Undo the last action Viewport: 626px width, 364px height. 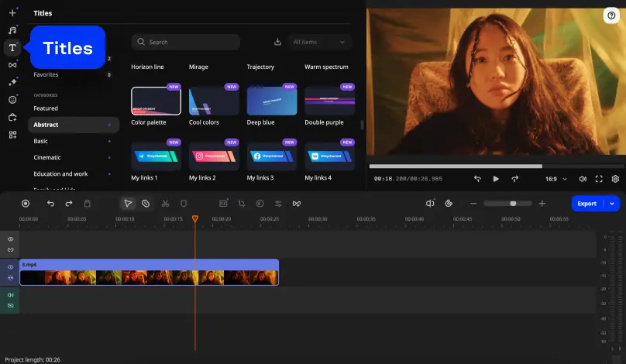[x=50, y=204]
